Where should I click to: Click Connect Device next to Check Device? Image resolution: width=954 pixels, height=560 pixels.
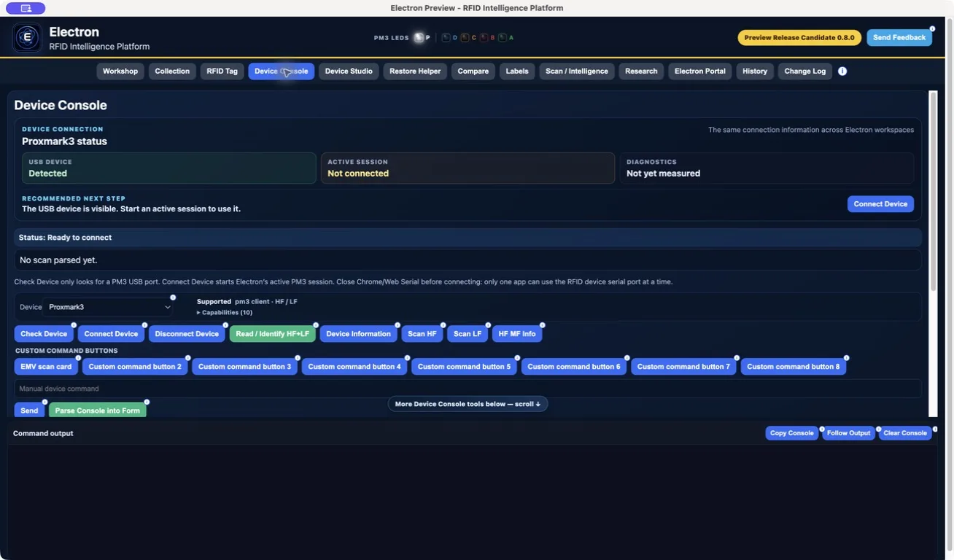click(111, 334)
